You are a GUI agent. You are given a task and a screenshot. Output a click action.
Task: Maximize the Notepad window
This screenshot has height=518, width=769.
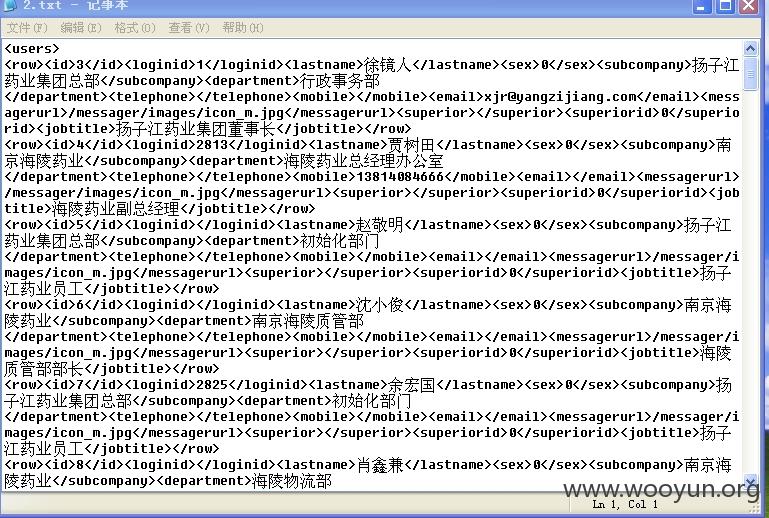tap(725, 6)
